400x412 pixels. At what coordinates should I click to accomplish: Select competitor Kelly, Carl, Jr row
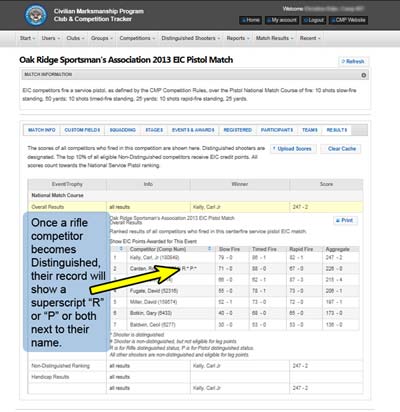(x=235, y=258)
